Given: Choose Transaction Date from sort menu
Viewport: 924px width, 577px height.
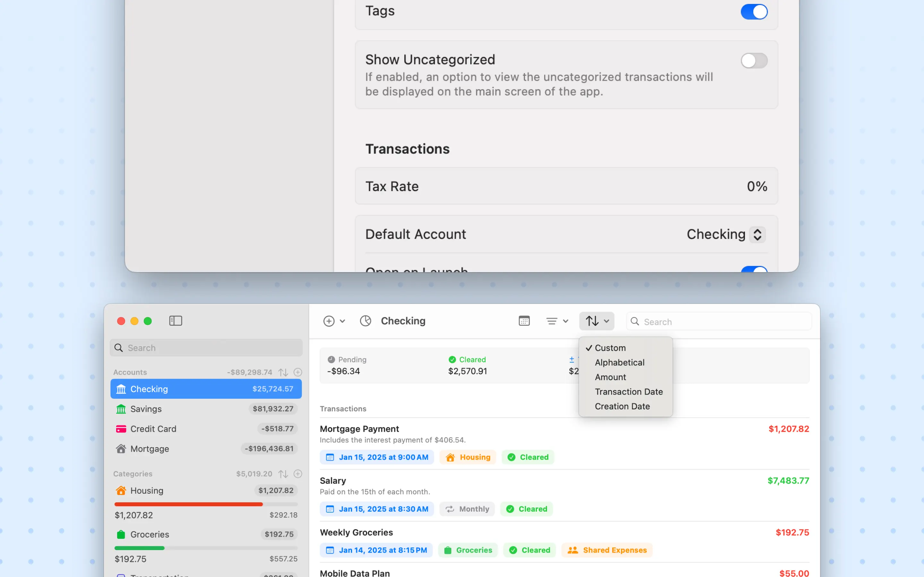Looking at the screenshot, I should 629,391.
